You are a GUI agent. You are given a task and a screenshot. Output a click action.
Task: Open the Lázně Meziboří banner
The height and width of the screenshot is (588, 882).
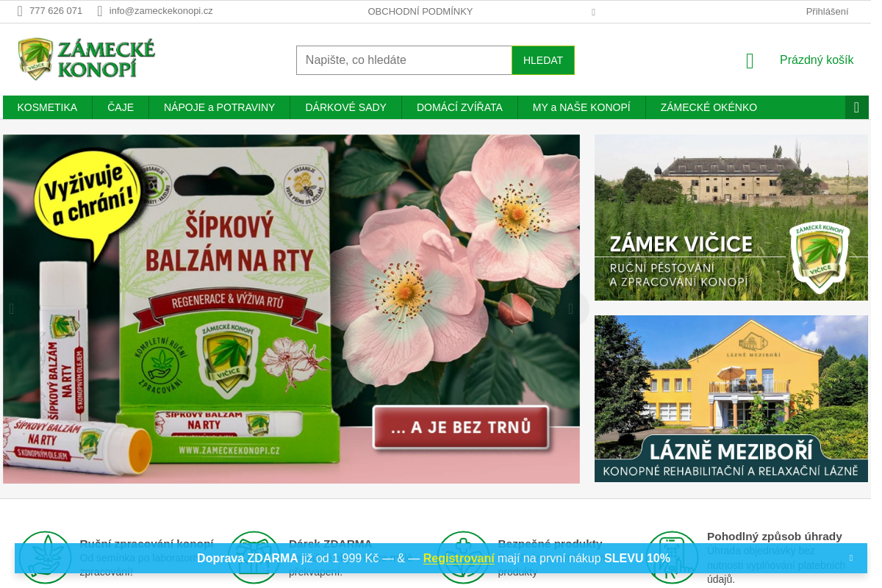(x=731, y=398)
